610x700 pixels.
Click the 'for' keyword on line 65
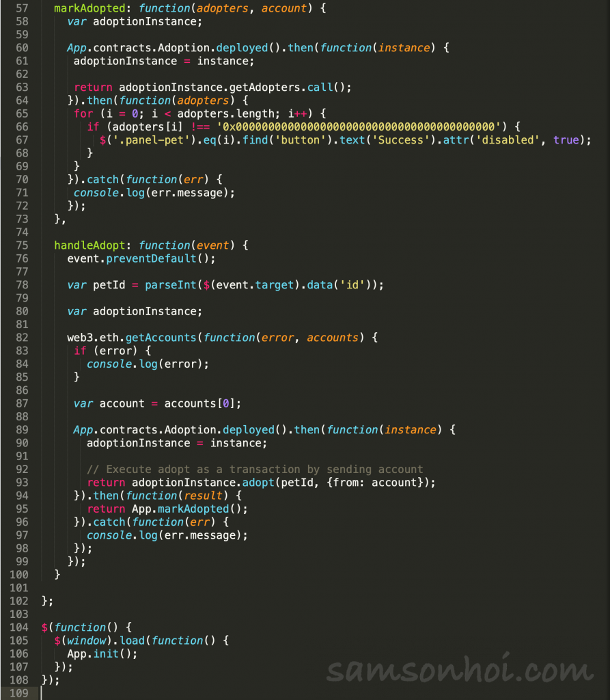point(83,114)
